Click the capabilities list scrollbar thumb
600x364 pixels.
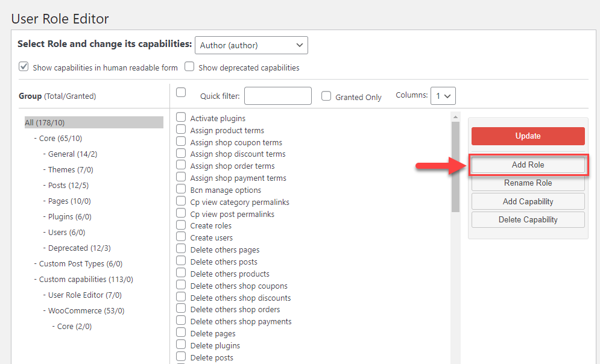(x=455, y=167)
